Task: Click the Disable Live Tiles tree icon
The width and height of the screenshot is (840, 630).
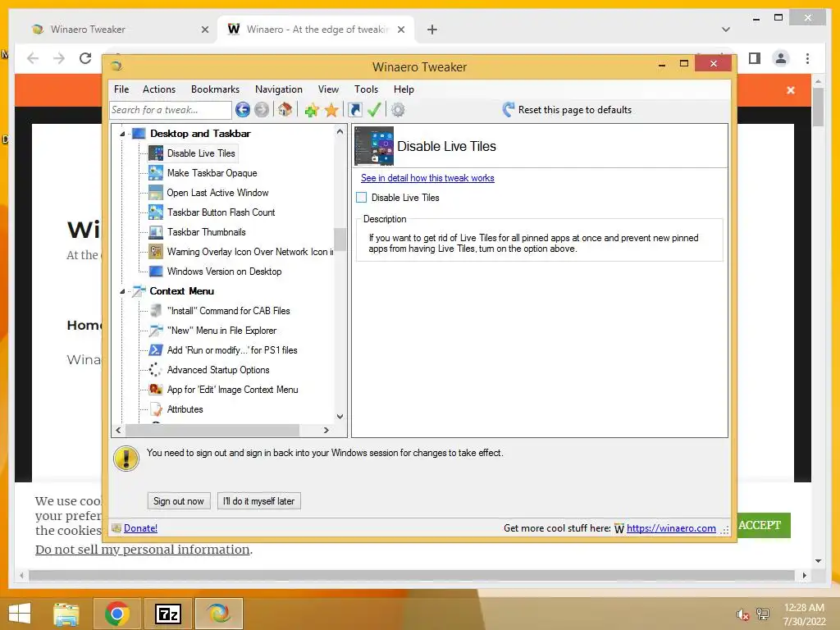Action: 156,153
